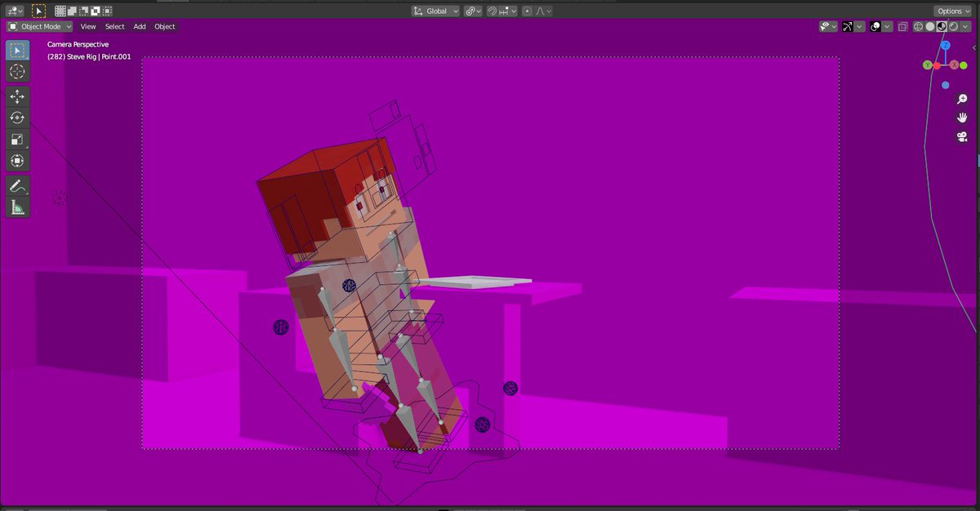The width and height of the screenshot is (980, 511).
Task: Choose the Move tool
Action: [18, 96]
